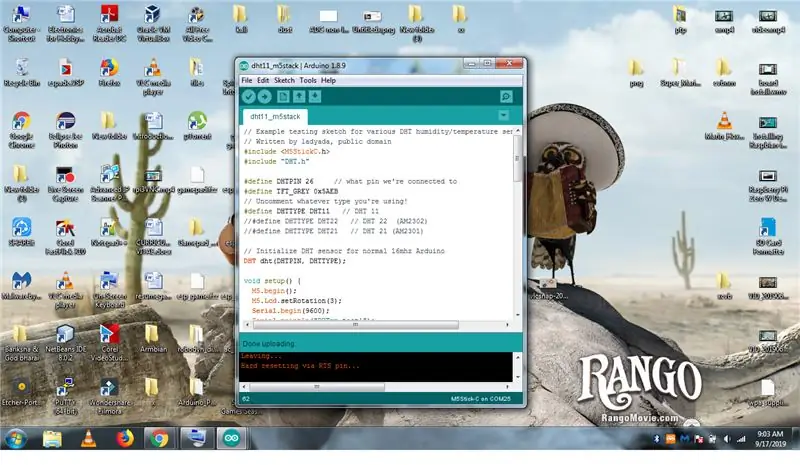Select the Corel VideoStudio desktop icon
Screen dimensions: 800x465
coord(109,343)
